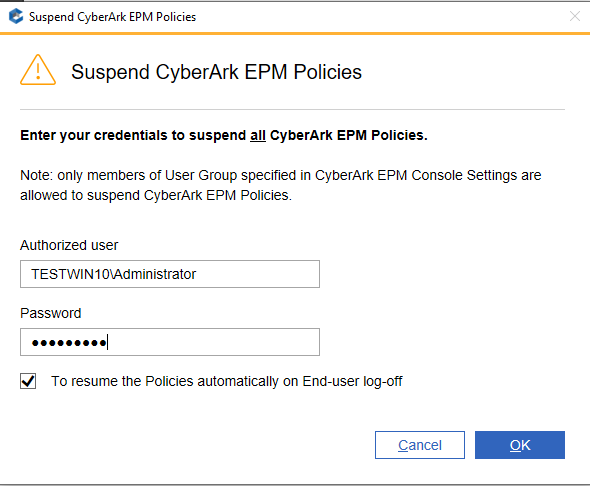
Task: Click the 'To resume the Policies automatically' label
Action: point(227,381)
